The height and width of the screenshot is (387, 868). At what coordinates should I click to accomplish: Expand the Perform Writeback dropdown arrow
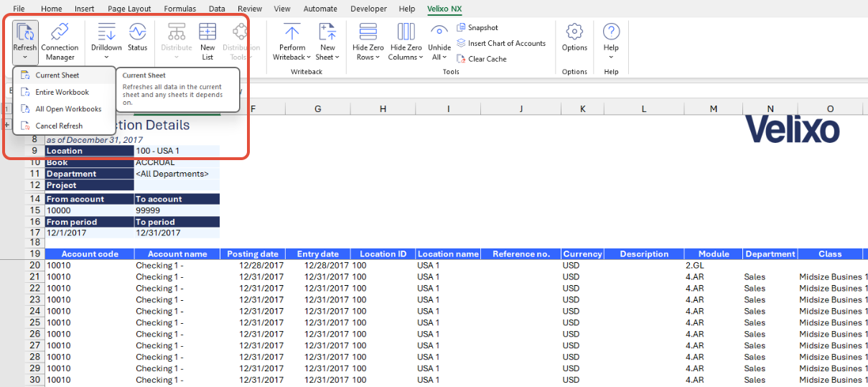(309, 57)
